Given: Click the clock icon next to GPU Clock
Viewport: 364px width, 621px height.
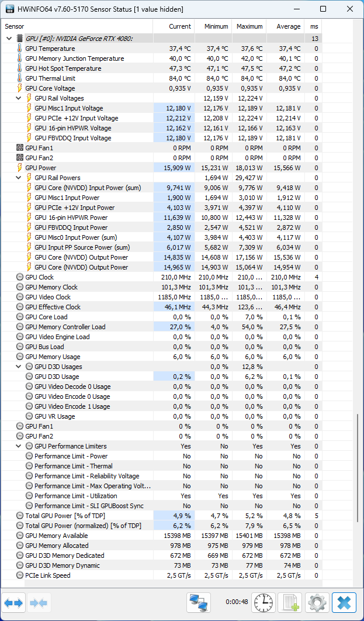Looking at the screenshot, I should (x=19, y=277).
